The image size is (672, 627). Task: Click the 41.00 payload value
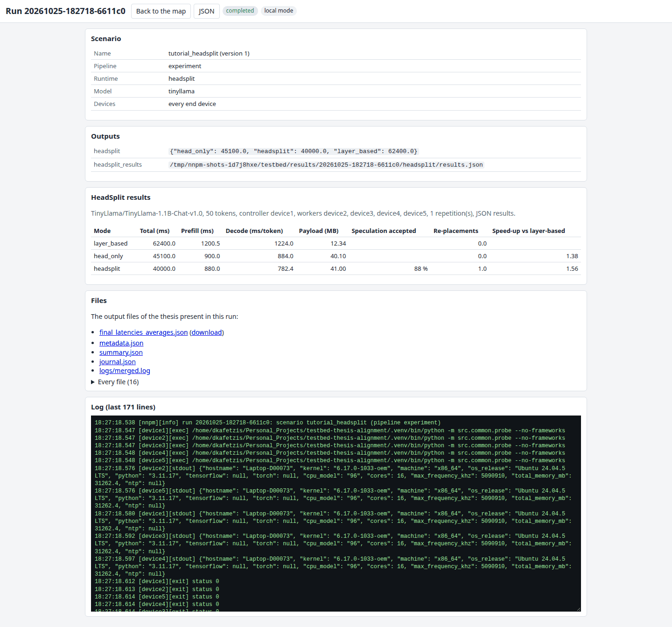[338, 268]
